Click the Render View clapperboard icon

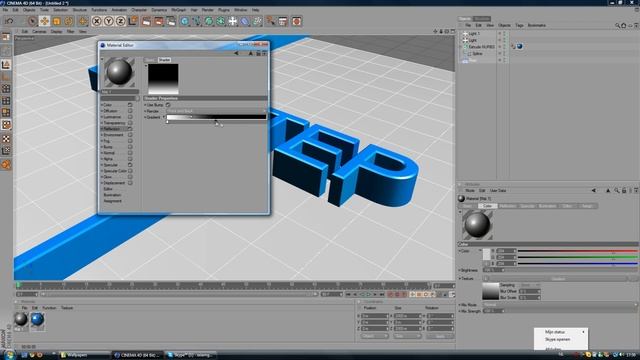click(x=146, y=21)
